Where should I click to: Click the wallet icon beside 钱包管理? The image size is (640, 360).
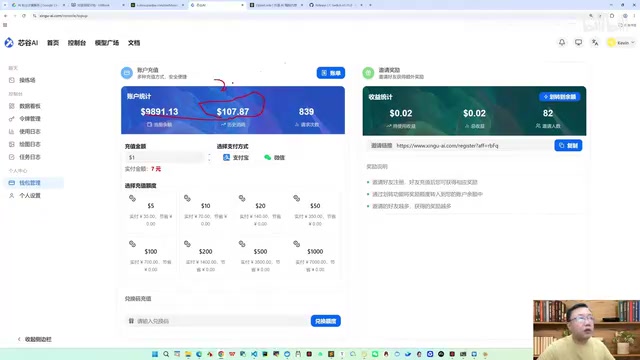(x=11, y=183)
